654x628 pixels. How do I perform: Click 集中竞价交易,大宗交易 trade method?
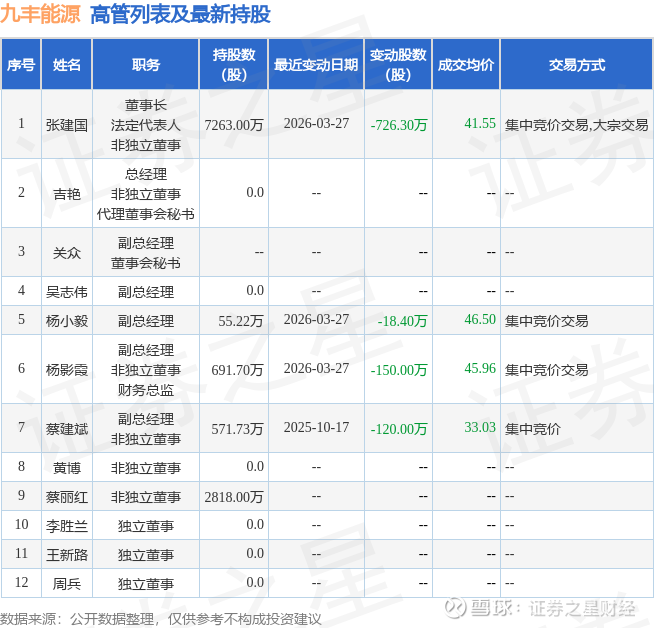click(x=576, y=125)
